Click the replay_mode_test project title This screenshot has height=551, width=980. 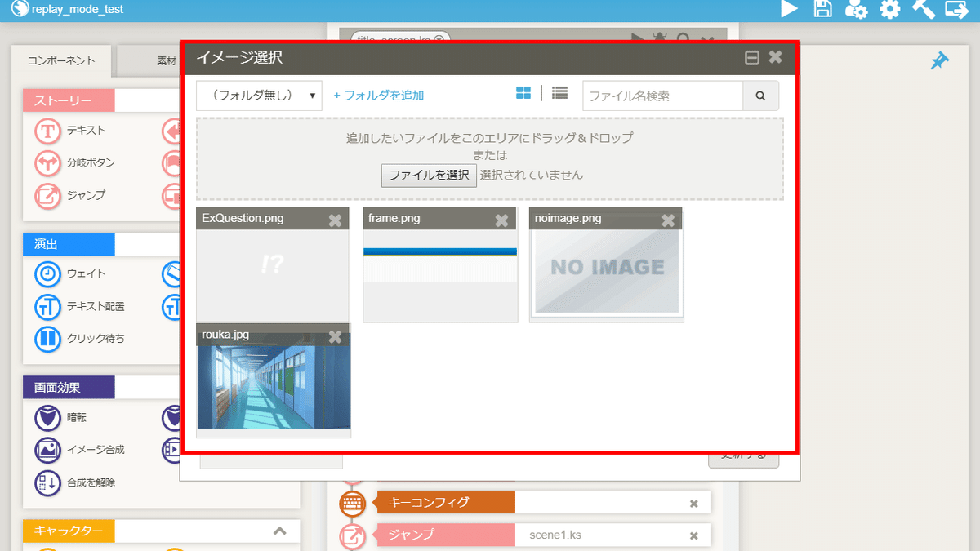78,10
